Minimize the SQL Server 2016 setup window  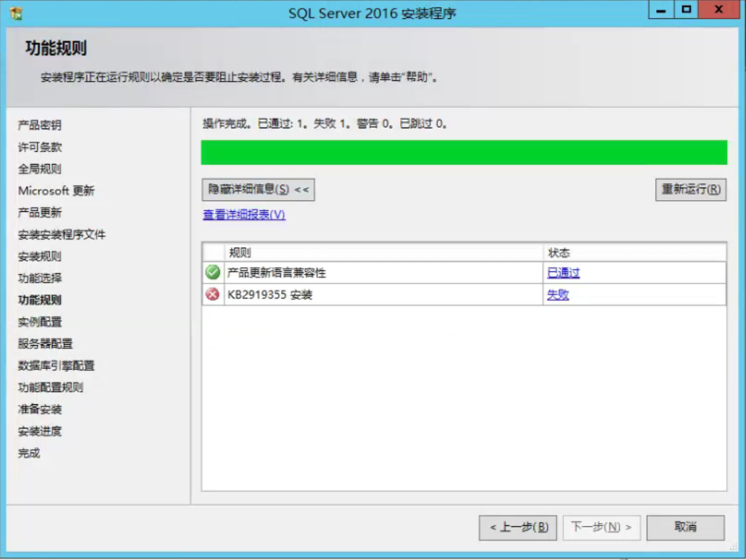click(661, 9)
